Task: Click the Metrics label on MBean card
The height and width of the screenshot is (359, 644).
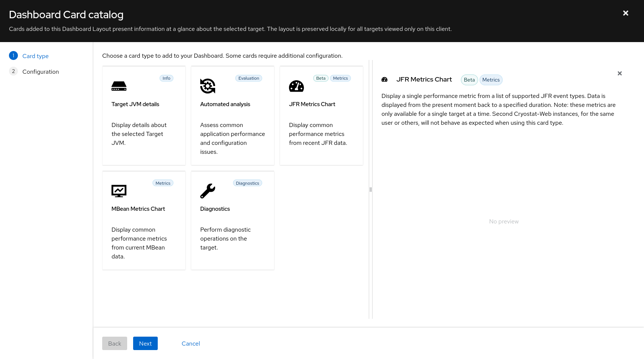Action: pyautogui.click(x=163, y=183)
